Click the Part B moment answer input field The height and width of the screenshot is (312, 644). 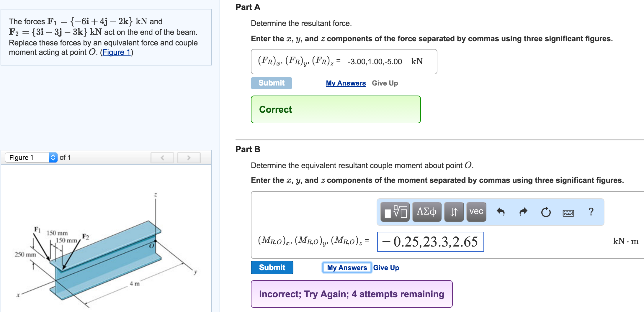pyautogui.click(x=431, y=242)
